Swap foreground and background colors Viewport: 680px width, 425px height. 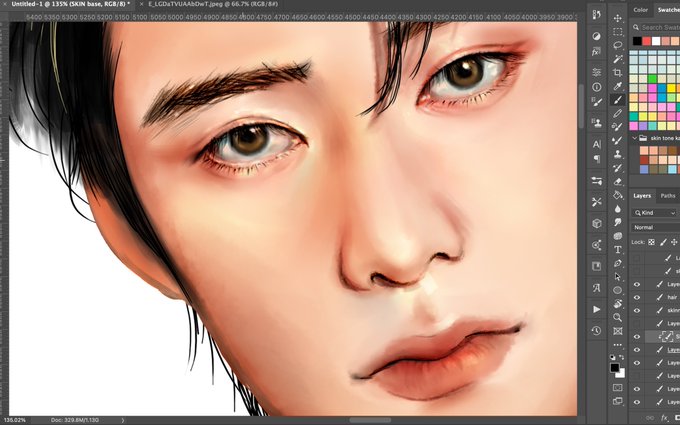click(x=622, y=356)
